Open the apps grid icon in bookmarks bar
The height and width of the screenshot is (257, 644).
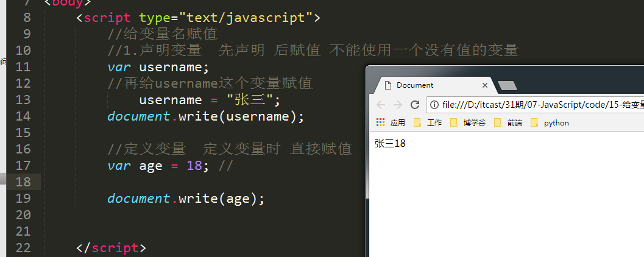pos(380,122)
